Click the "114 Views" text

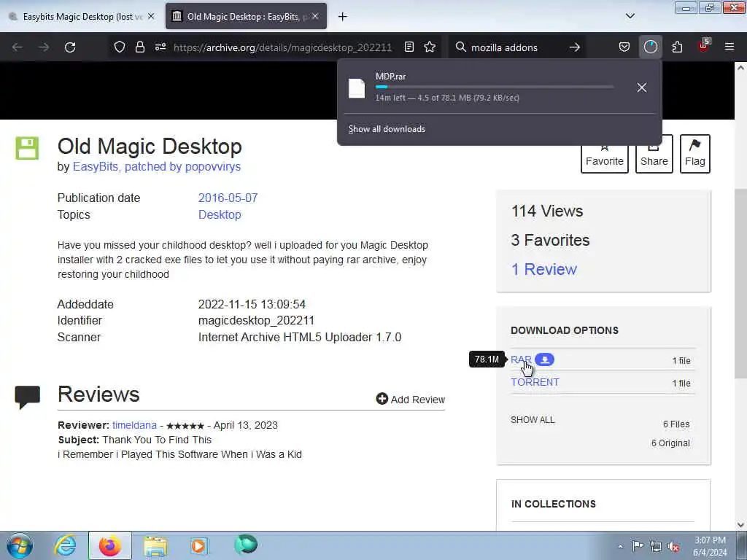pos(547,211)
